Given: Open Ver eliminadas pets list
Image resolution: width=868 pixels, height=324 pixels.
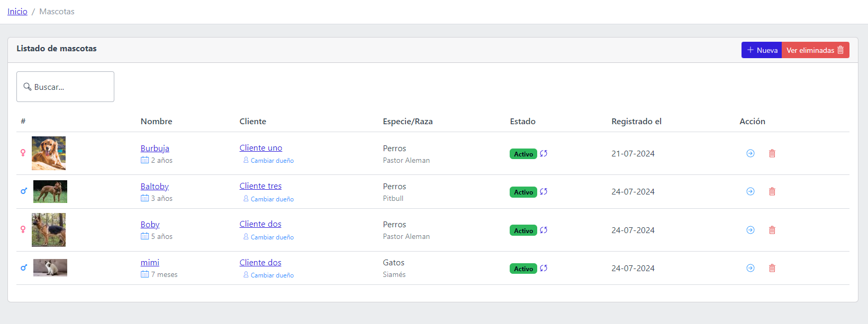Looking at the screenshot, I should [x=815, y=50].
